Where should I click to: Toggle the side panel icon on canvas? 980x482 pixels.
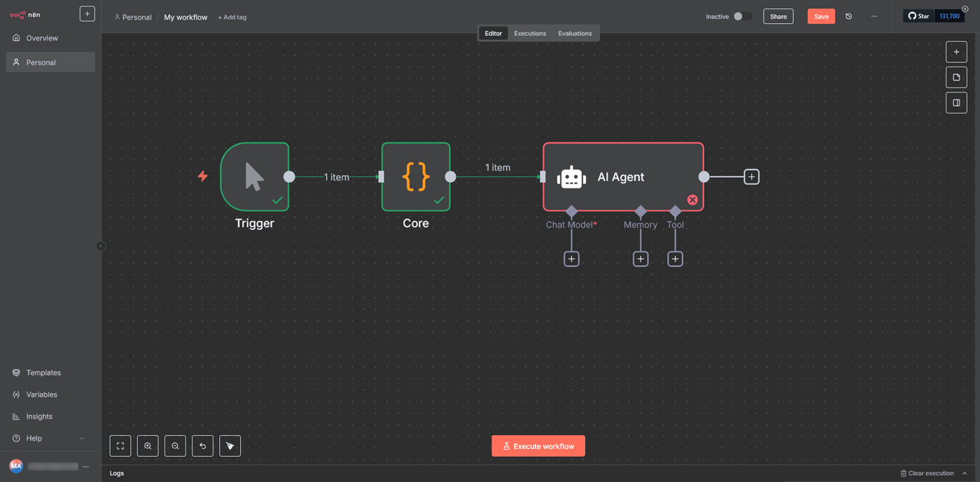pos(956,103)
